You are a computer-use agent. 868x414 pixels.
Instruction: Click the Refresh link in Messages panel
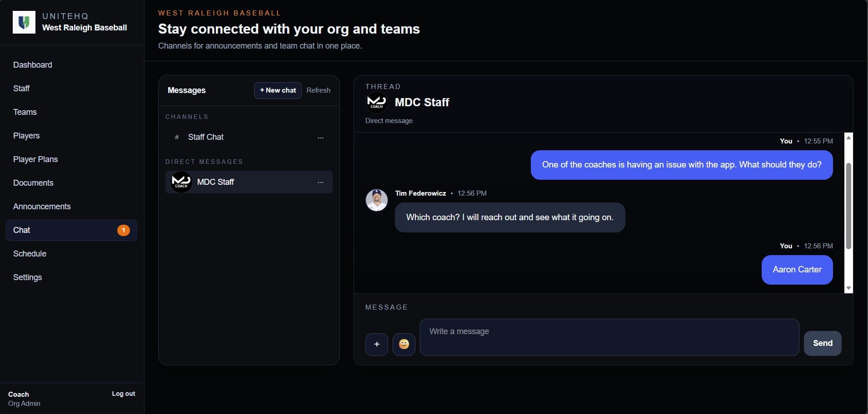tap(318, 90)
